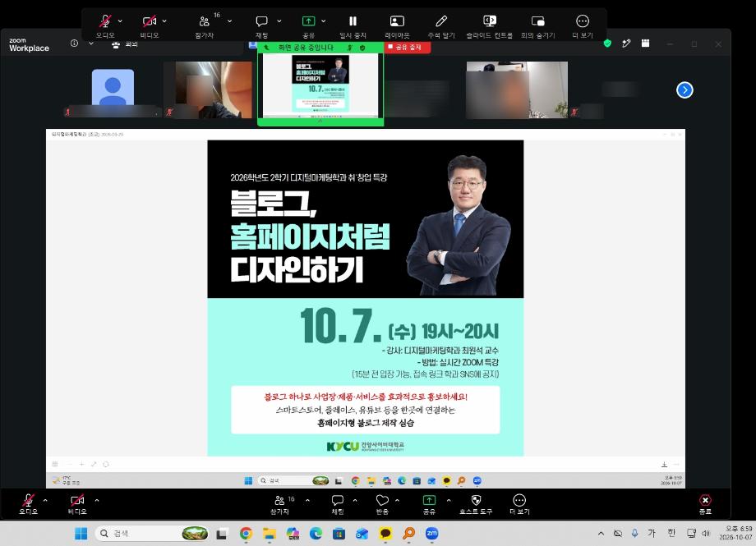Open host tools (호스트 도구) shield icon
Viewport: 756px width, 546px height.
point(476,504)
